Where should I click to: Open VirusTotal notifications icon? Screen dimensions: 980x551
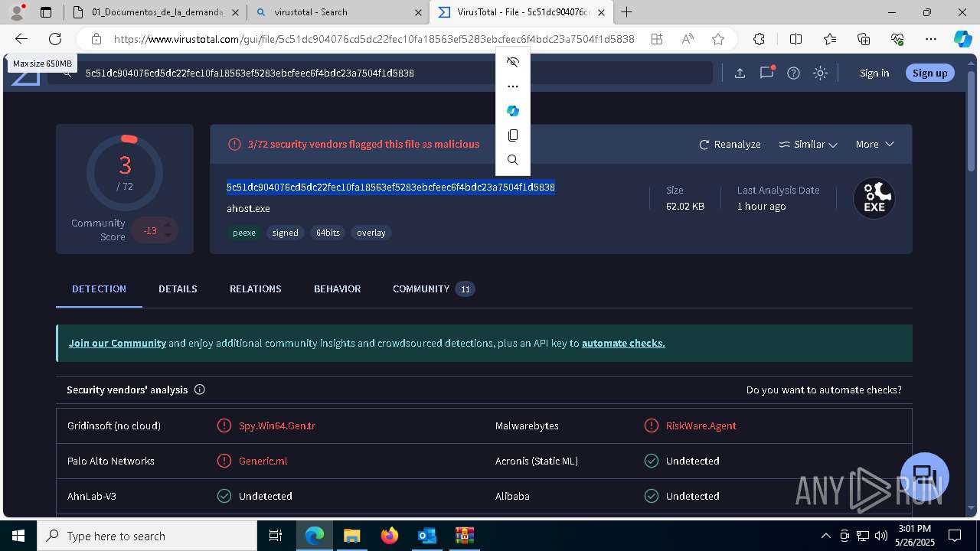[766, 73]
